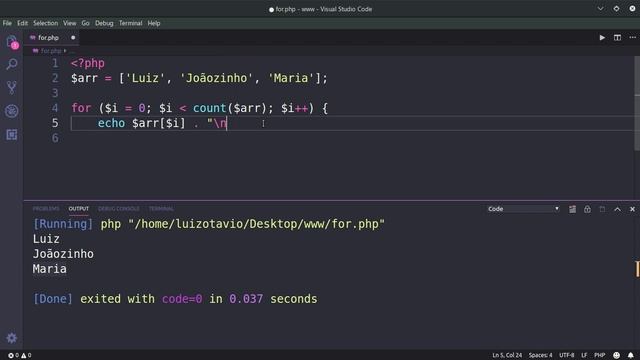
Task: Close the unsaved for.php tab via its dot
Action: 73,38
